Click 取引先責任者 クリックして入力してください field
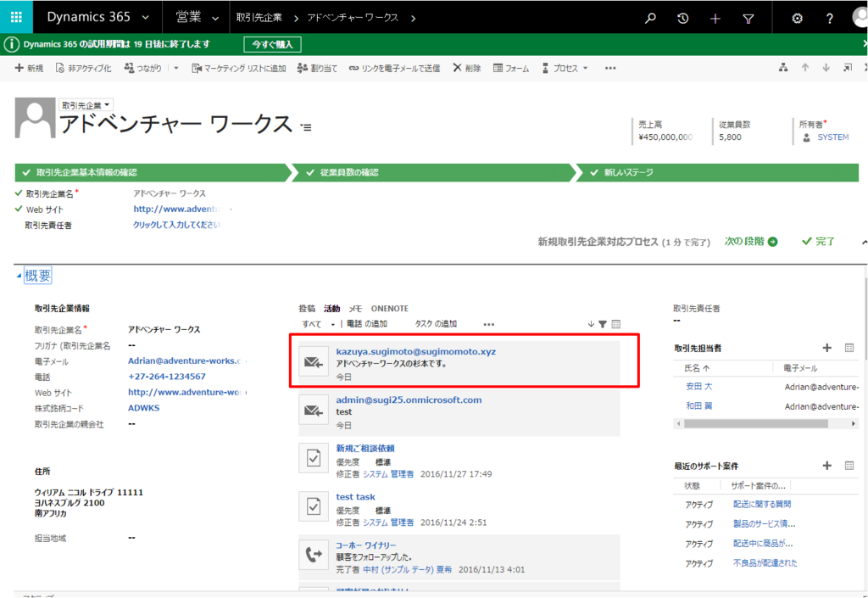 (x=176, y=225)
